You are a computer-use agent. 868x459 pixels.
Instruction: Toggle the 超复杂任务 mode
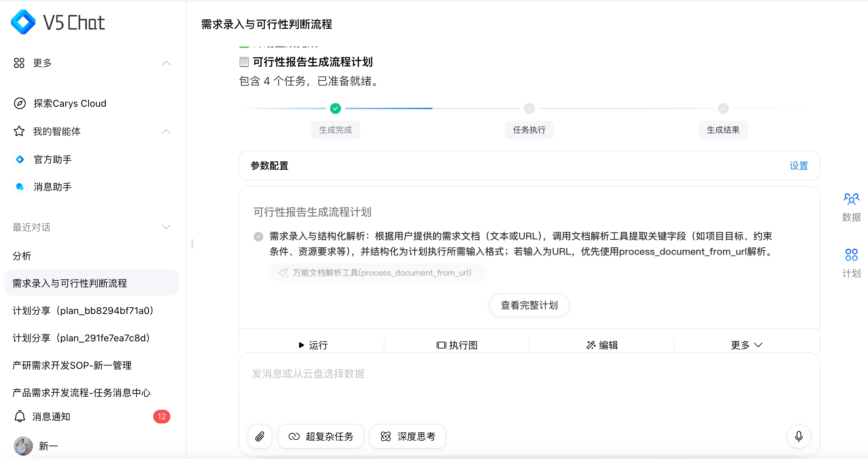pyautogui.click(x=320, y=436)
